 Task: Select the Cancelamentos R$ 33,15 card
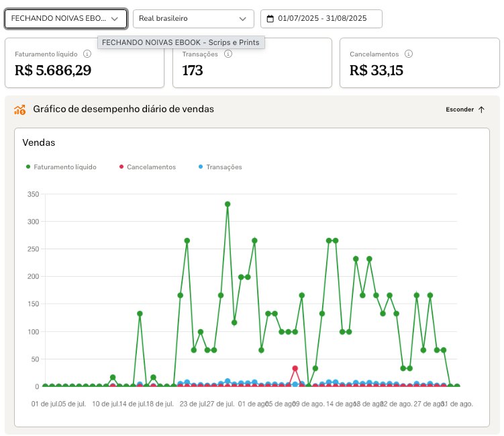[420, 62]
